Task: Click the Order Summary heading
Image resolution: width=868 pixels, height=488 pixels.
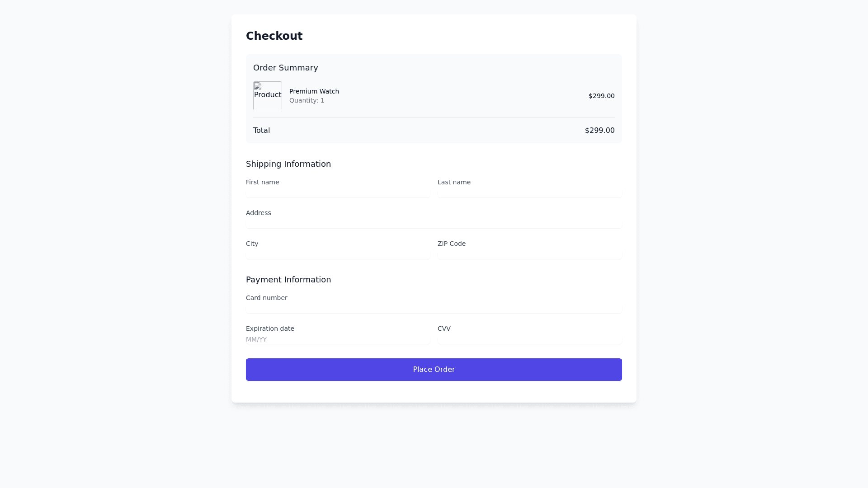Action: [285, 68]
